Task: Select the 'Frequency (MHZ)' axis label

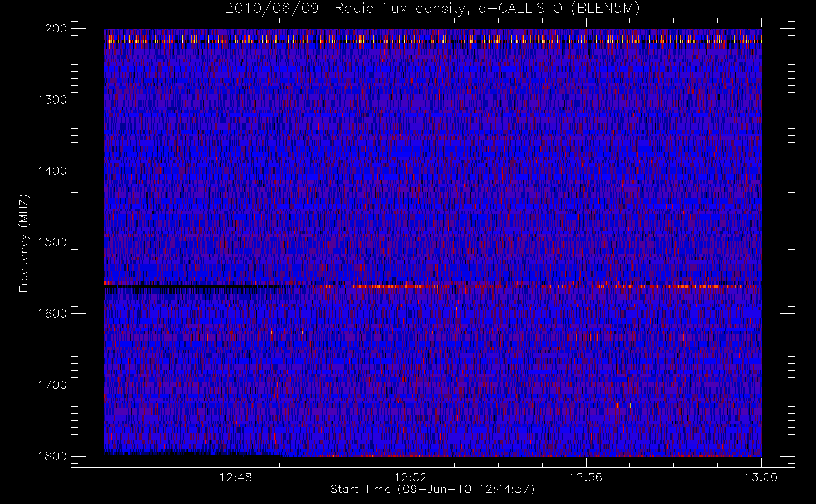Action: tap(24, 243)
